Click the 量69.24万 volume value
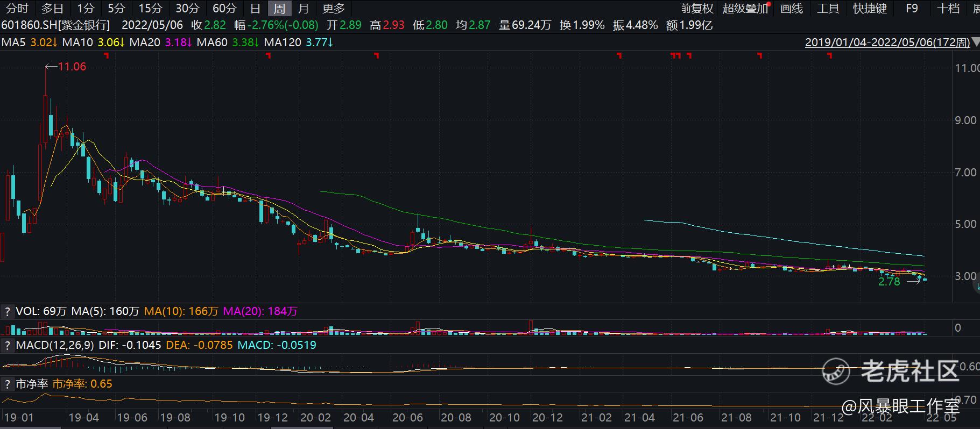 coord(525,25)
